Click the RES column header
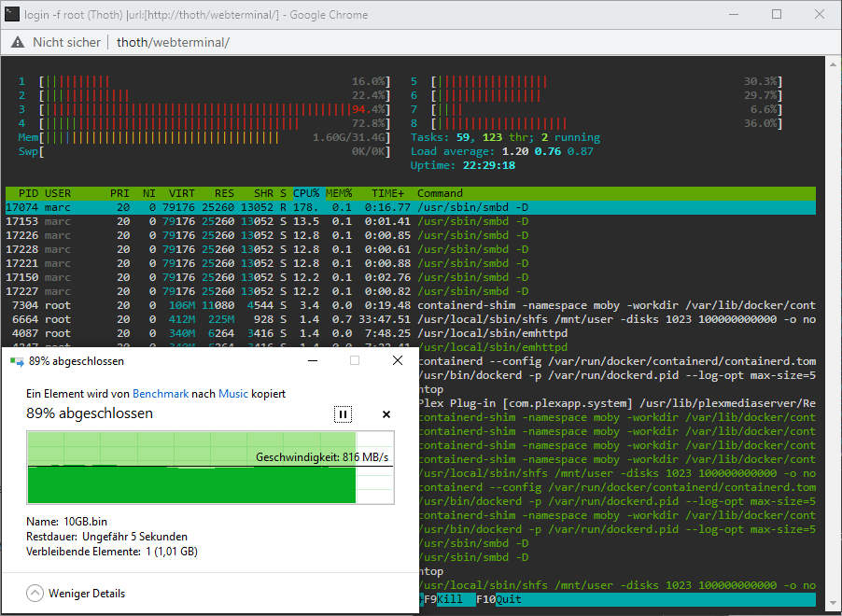The width and height of the screenshot is (842, 616). coord(224,193)
